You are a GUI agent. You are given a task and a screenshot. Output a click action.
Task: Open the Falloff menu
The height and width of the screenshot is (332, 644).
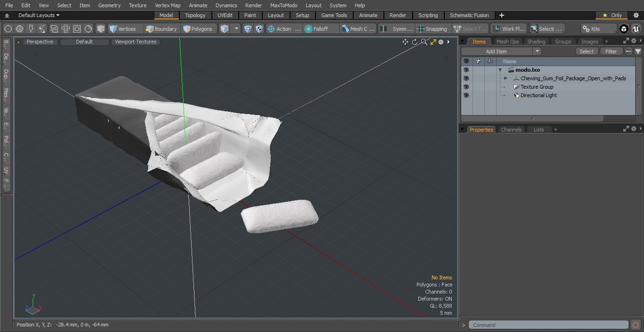pyautogui.click(x=320, y=29)
